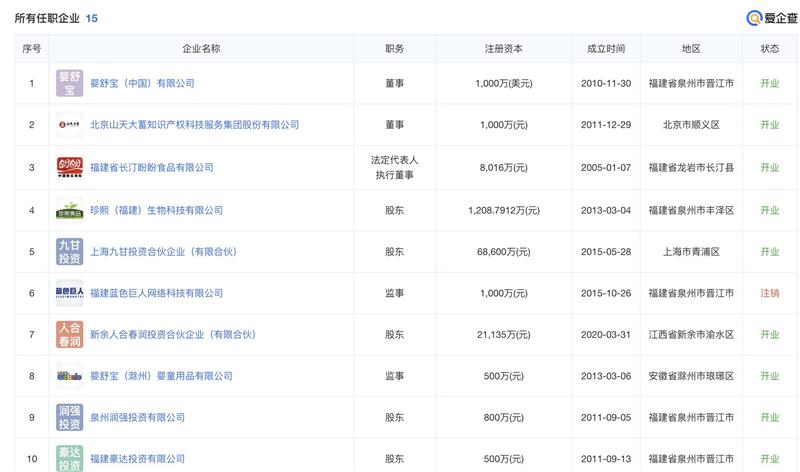Click the 人合春润 logo icon
800x472 pixels.
click(69, 334)
